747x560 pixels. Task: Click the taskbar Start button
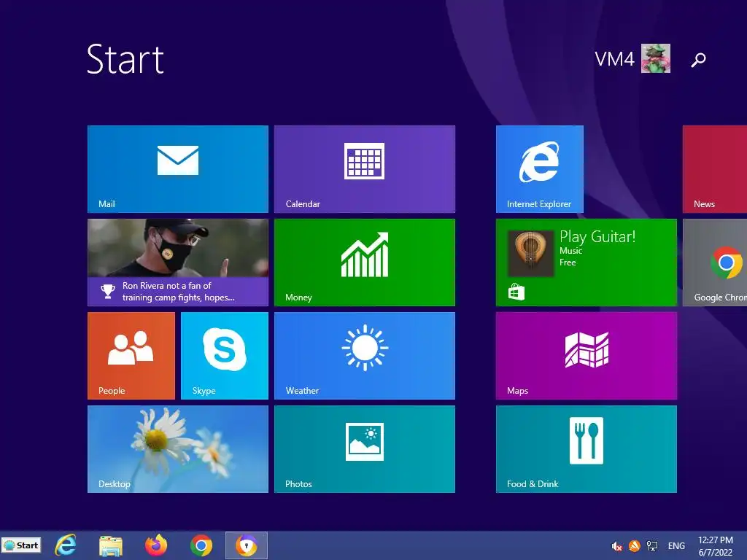pos(21,545)
